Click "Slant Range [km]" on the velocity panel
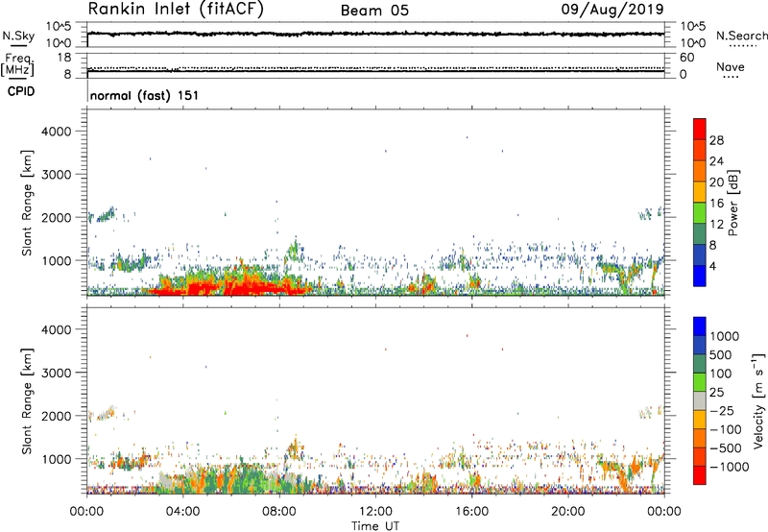Viewport: 768px width, 532px height. pyautogui.click(x=27, y=401)
